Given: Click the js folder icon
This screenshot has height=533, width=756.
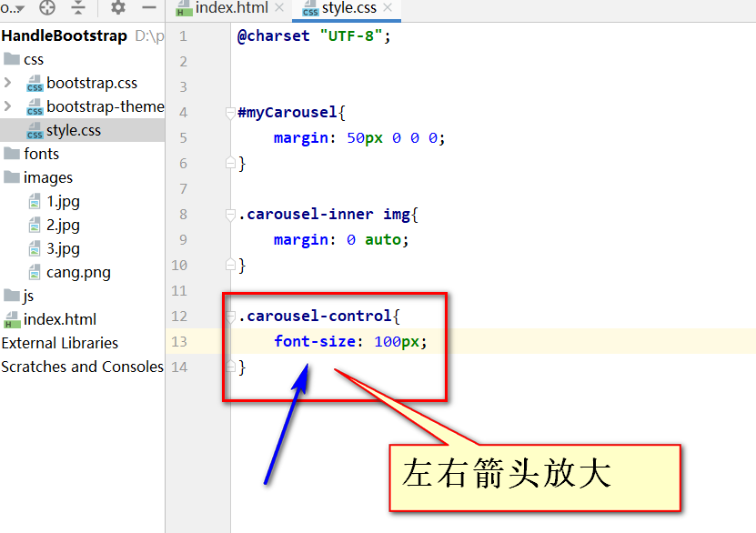Looking at the screenshot, I should pos(12,295).
